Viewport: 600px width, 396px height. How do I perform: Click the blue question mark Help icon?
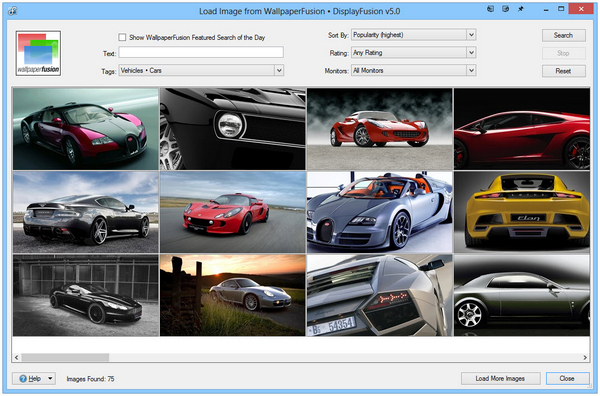(x=23, y=378)
